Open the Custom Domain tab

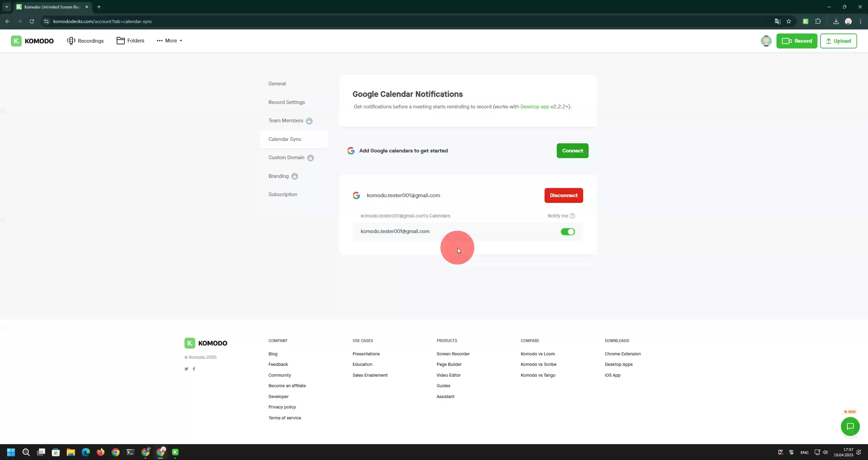286,158
